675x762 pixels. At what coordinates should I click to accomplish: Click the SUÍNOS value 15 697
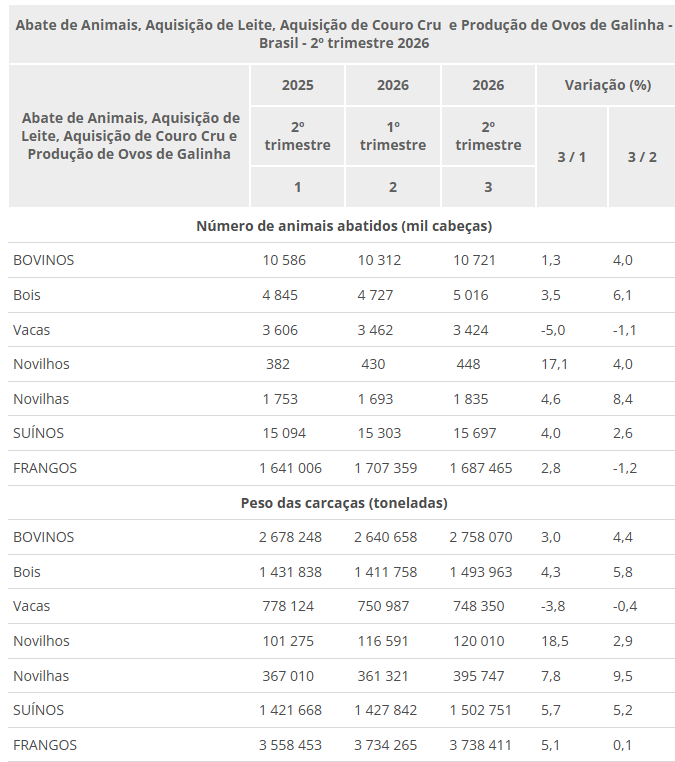(475, 433)
